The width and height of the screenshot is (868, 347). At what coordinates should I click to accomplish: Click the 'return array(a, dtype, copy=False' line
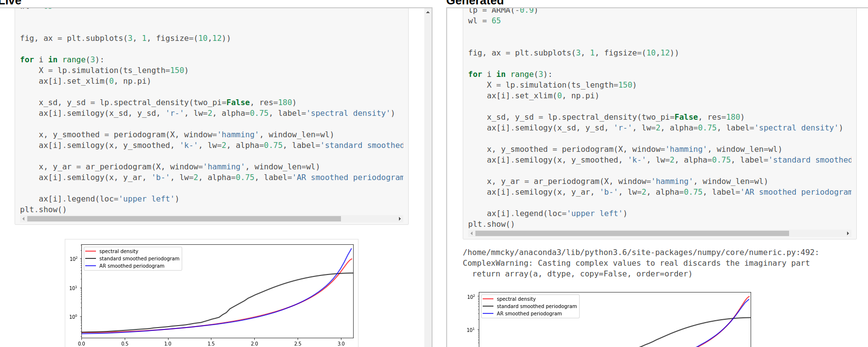coord(582,274)
